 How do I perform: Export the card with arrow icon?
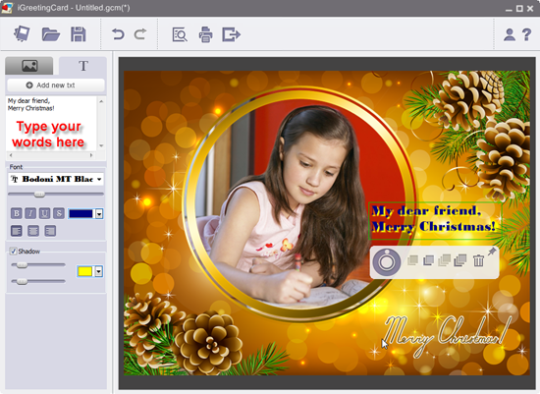coord(231,34)
